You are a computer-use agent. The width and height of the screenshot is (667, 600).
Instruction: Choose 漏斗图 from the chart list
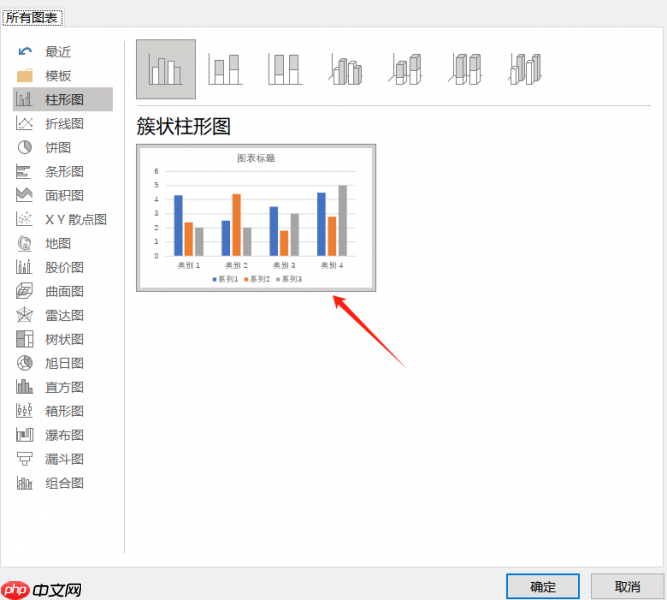(65, 459)
